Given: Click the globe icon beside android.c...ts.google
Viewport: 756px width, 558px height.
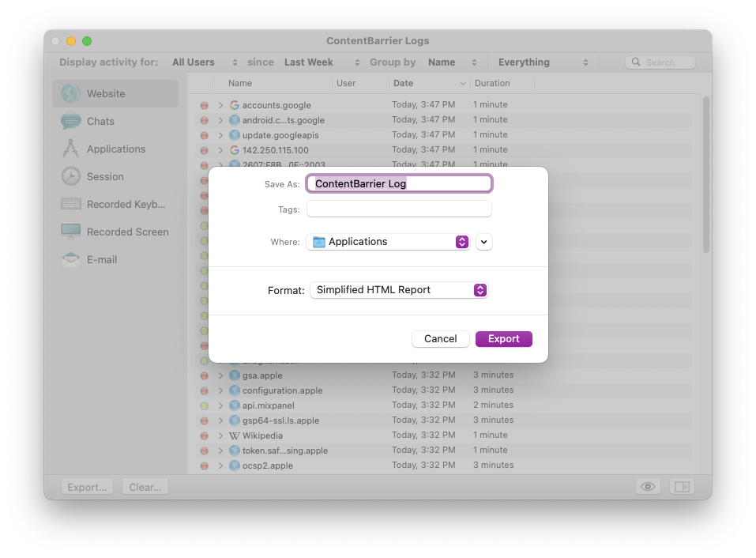Looking at the screenshot, I should (x=235, y=119).
